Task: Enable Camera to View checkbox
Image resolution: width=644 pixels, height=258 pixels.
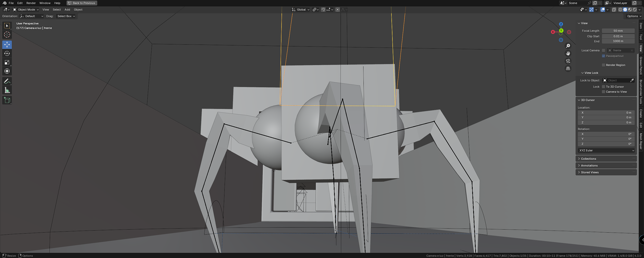Action: 603,92
